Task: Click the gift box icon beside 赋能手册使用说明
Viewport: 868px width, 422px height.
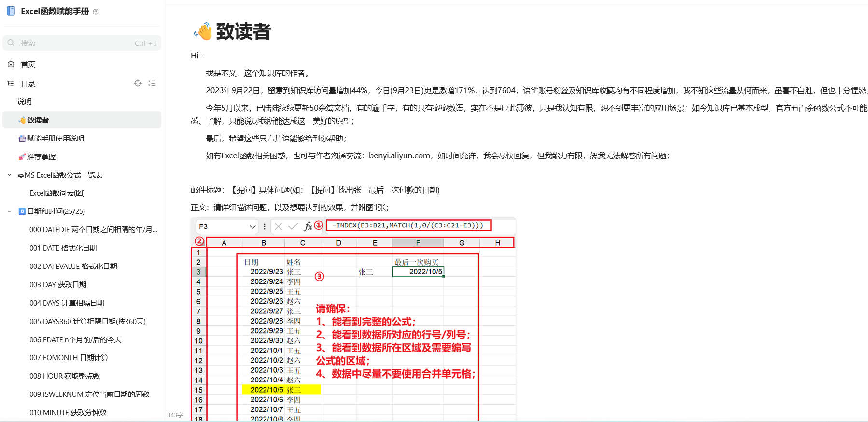Action: 22,139
